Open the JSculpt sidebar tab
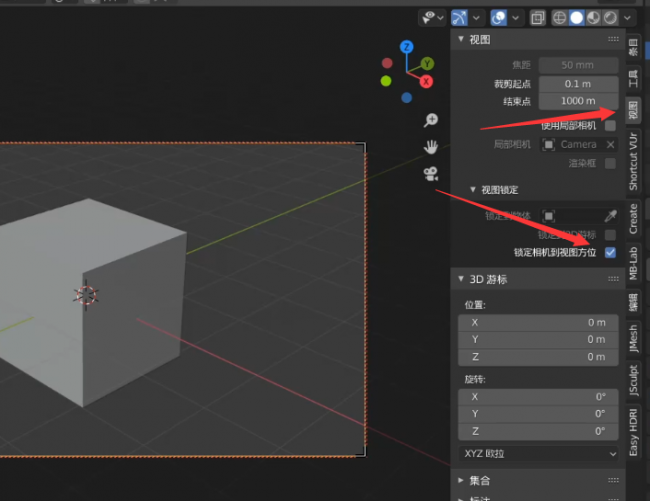650x501 pixels. click(633, 380)
